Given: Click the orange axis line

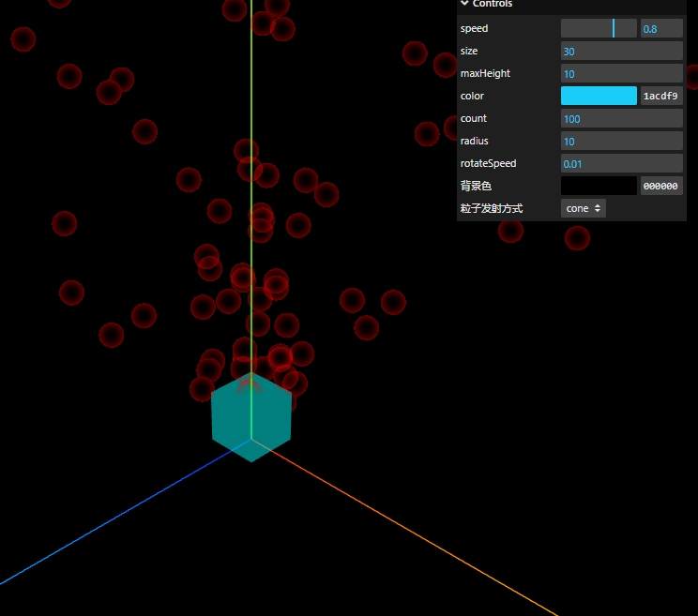Looking at the screenshot, I should pos(401,526).
